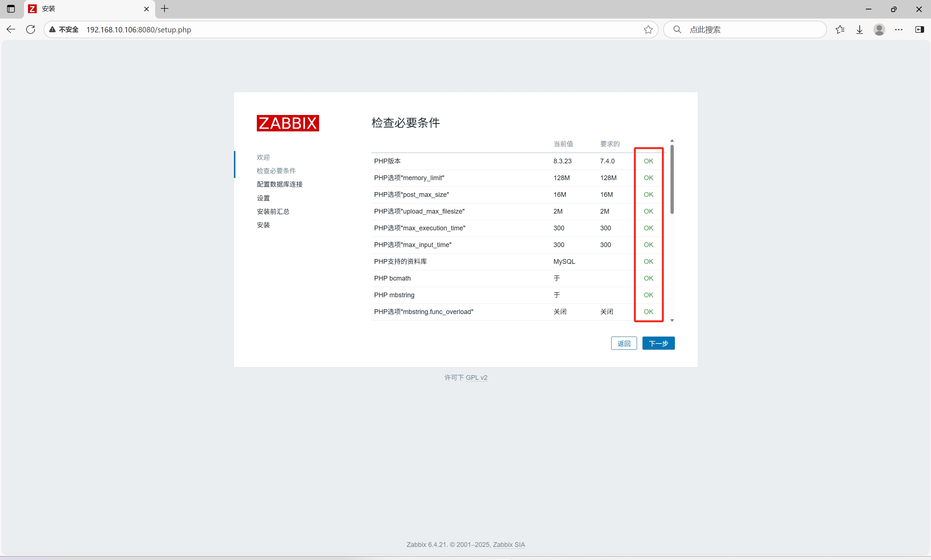This screenshot has height=560, width=931.
Task: Click the PHP bcmath row label
Action: tap(392, 278)
